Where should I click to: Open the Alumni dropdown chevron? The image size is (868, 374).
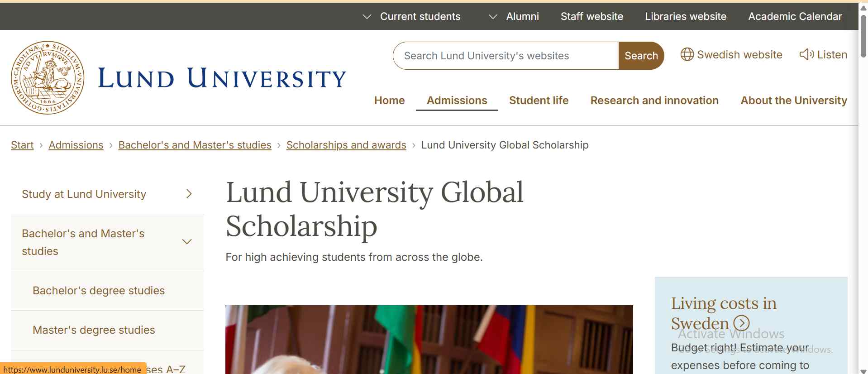coord(493,16)
